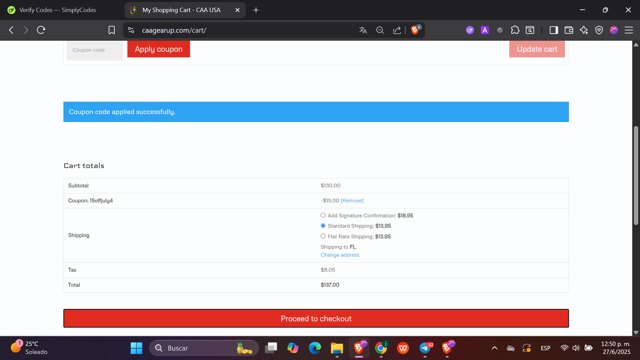This screenshot has height=360, width=640.
Task: Open Google Chrome from taskbar
Action: coord(381,348)
